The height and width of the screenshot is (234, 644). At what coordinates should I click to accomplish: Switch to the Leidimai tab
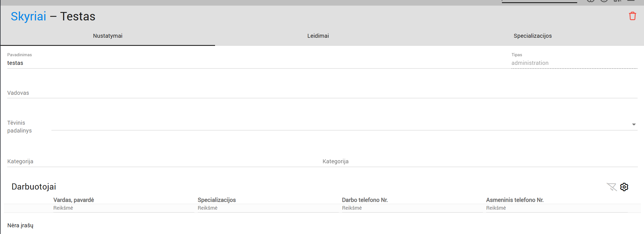(318, 36)
